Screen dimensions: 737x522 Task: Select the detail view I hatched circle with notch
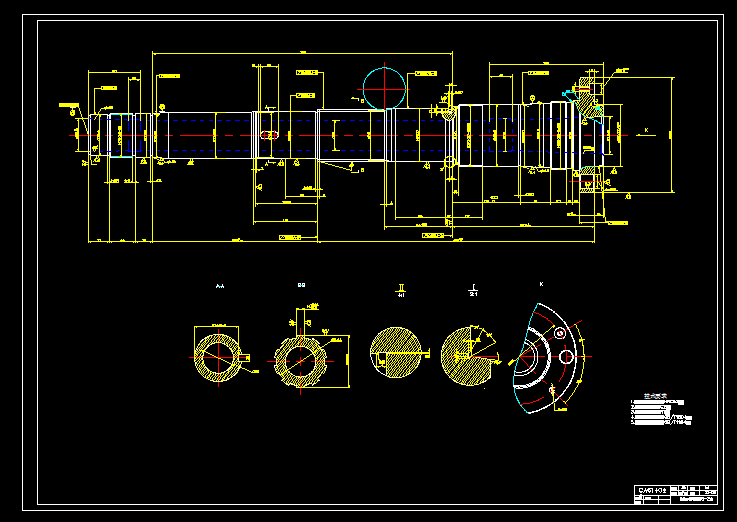[x=466, y=356]
